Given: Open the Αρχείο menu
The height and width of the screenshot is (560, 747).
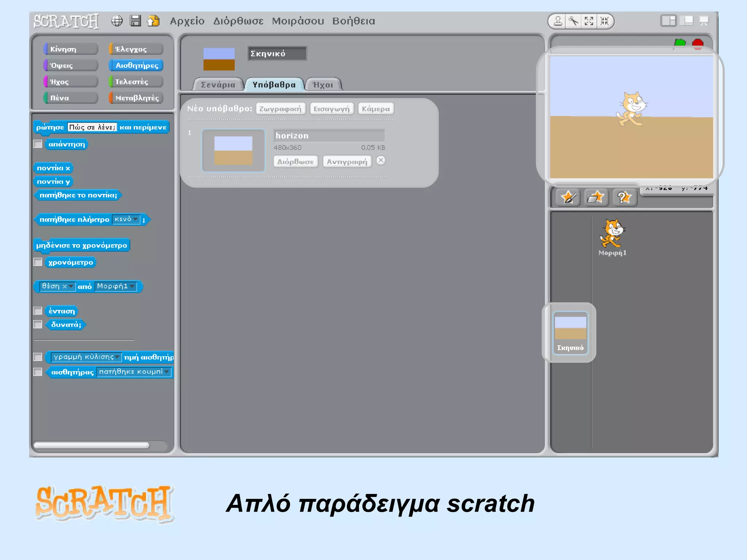Looking at the screenshot, I should [x=187, y=21].
